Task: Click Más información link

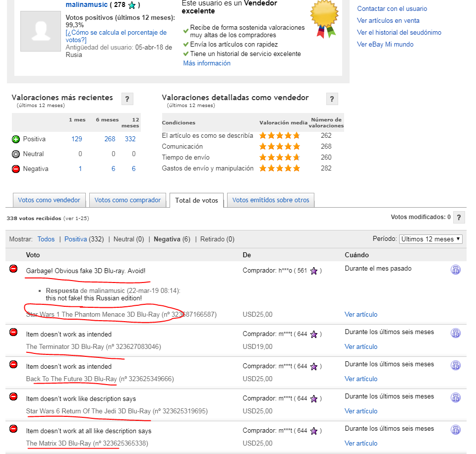Action: click(x=207, y=63)
